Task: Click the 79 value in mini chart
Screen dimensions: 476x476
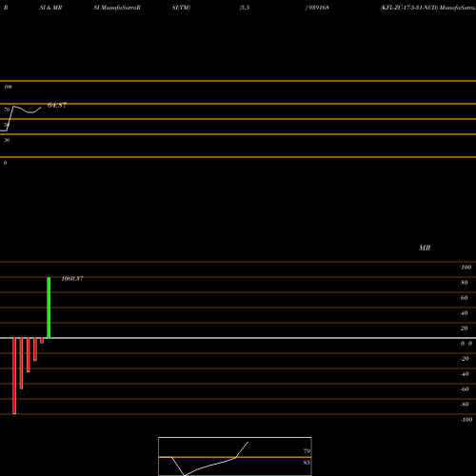Action: tap(307, 451)
